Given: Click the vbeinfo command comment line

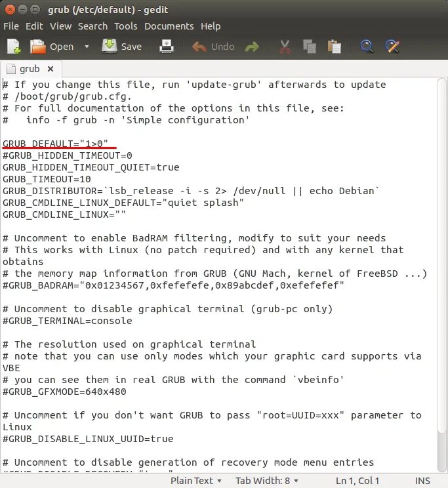Looking at the screenshot, I should coord(173,380).
